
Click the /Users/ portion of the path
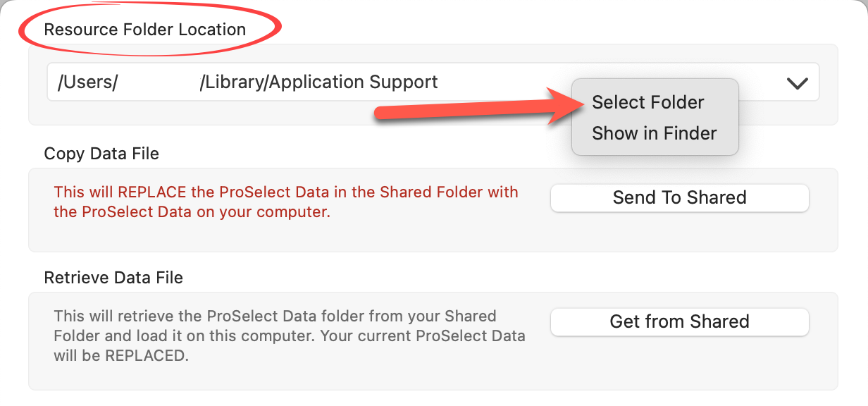87,82
